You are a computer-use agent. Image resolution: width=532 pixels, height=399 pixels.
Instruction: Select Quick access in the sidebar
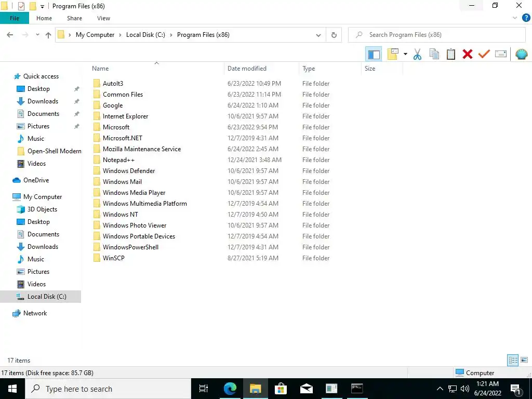coord(41,76)
